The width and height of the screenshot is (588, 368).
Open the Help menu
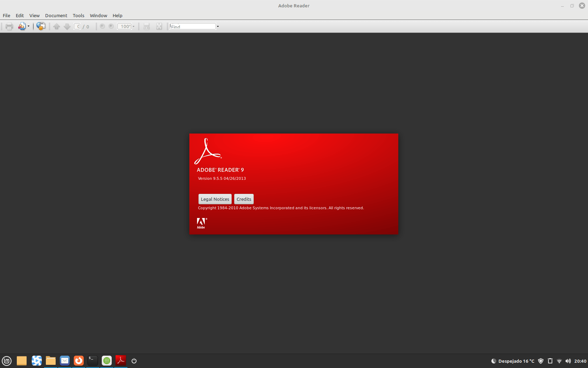tap(117, 15)
